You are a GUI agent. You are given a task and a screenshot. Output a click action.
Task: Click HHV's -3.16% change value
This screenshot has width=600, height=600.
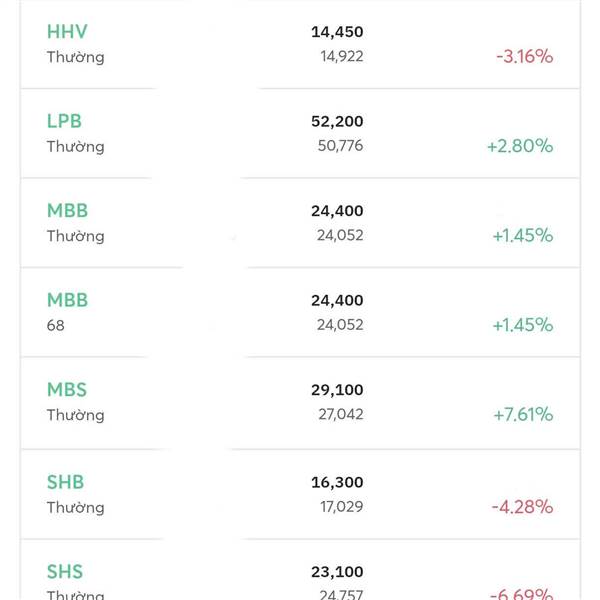click(524, 56)
